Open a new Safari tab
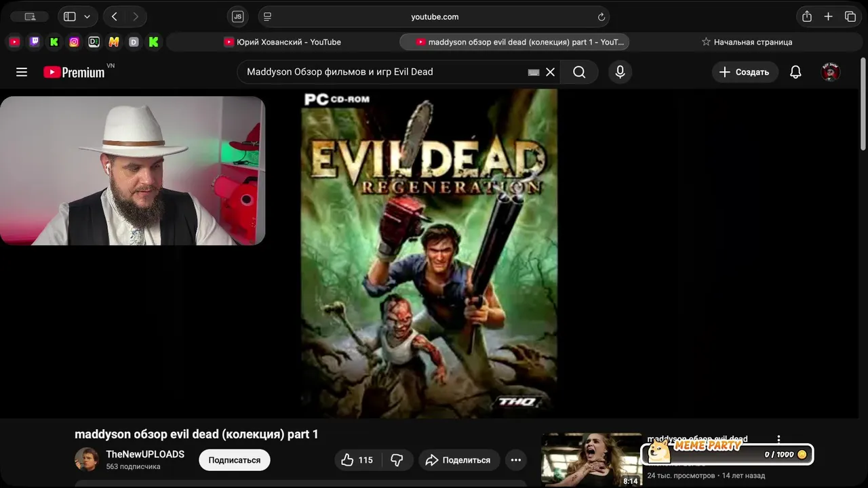Viewport: 868px width, 488px height. click(828, 17)
